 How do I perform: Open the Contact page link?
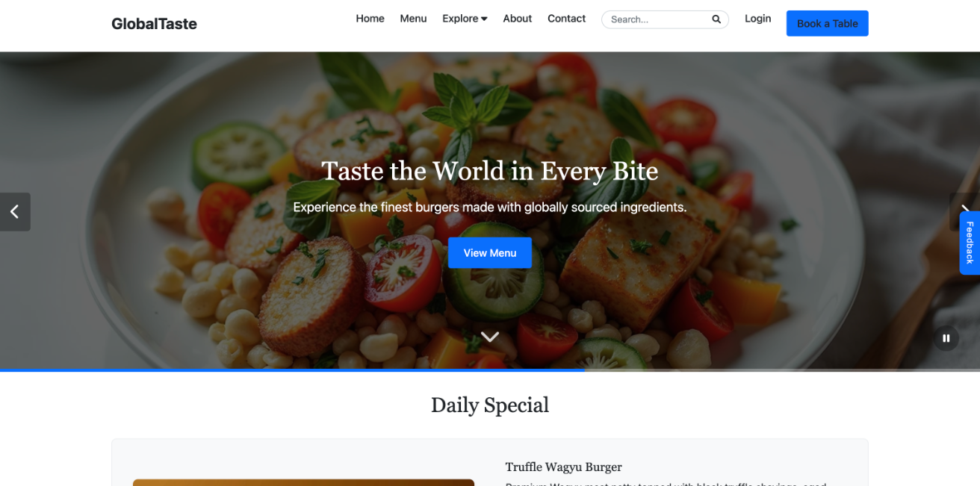pos(566,19)
